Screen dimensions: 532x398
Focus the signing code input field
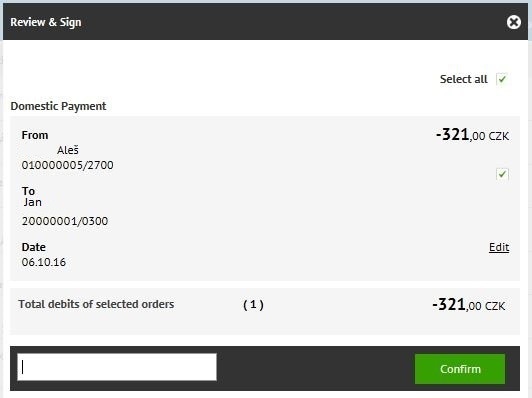(117, 367)
